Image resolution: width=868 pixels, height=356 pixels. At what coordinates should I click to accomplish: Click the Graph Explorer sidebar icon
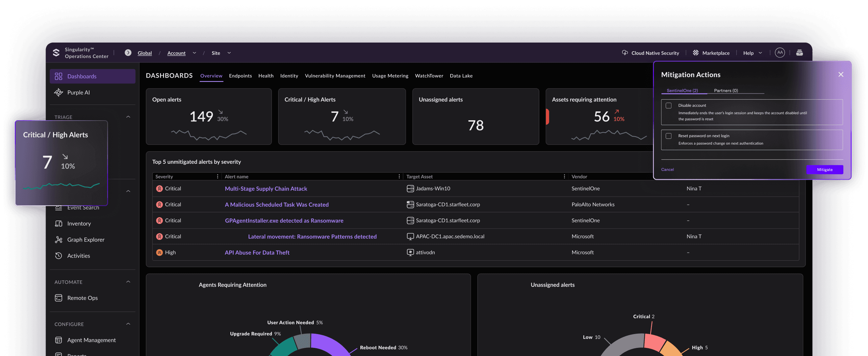(x=58, y=239)
